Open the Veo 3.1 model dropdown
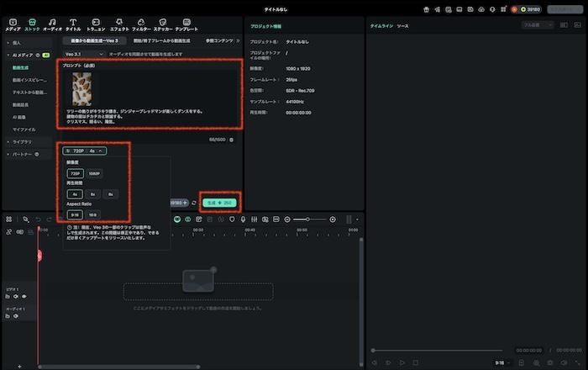This screenshot has height=370, width=588. pyautogui.click(x=82, y=54)
